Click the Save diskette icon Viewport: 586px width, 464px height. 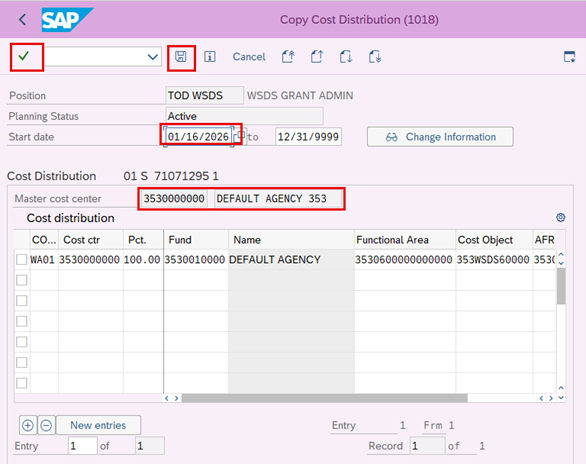[181, 57]
